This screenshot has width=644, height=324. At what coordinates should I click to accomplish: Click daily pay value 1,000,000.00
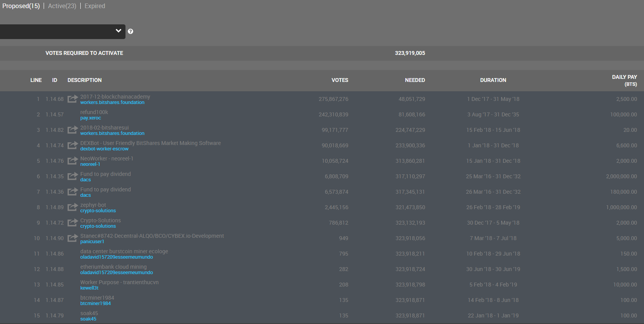(622, 207)
